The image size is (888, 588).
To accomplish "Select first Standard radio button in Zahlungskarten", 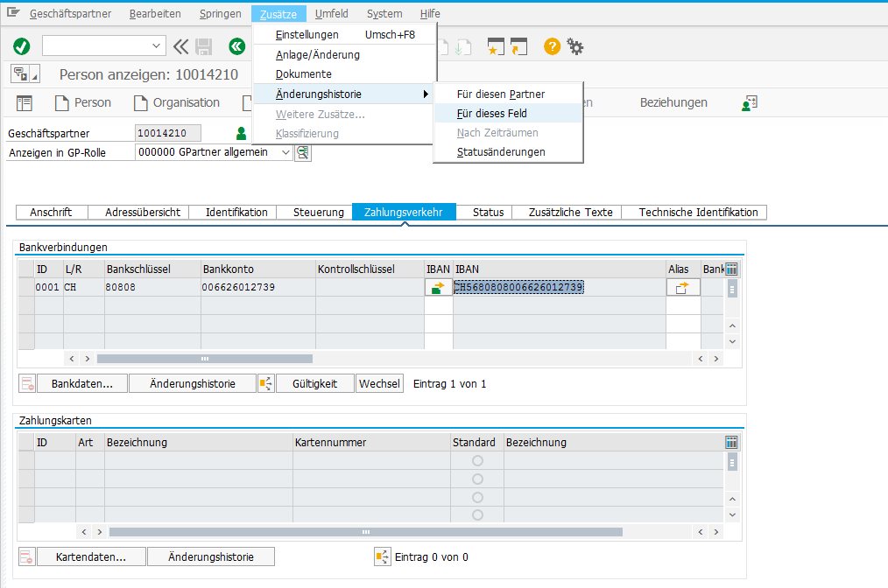I will point(477,461).
